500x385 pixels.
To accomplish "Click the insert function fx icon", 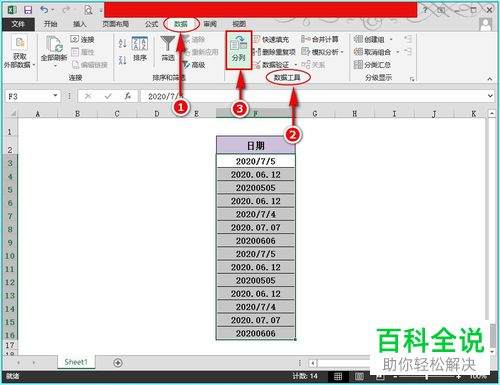I will tap(128, 96).
